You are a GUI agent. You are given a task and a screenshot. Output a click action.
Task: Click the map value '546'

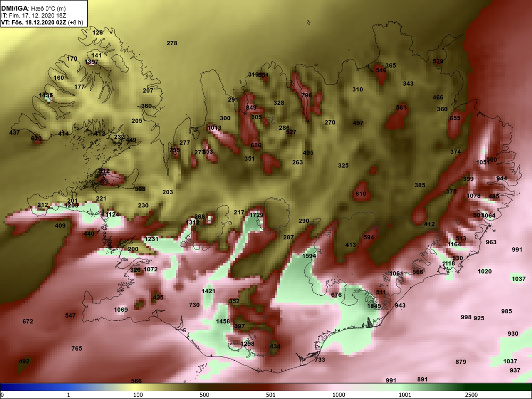tap(381, 70)
